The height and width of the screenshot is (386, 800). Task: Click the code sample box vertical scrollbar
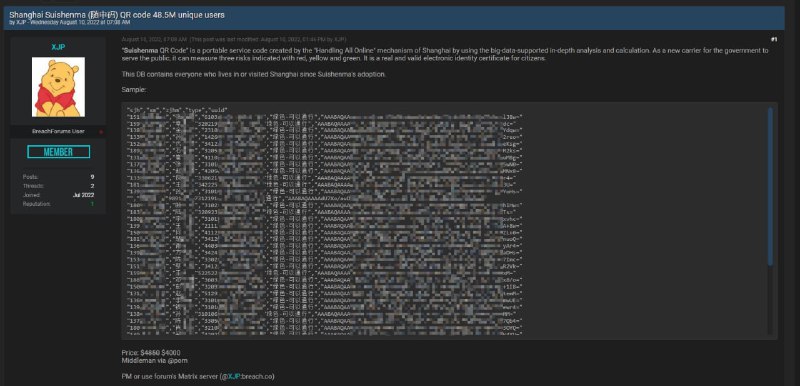click(x=770, y=186)
